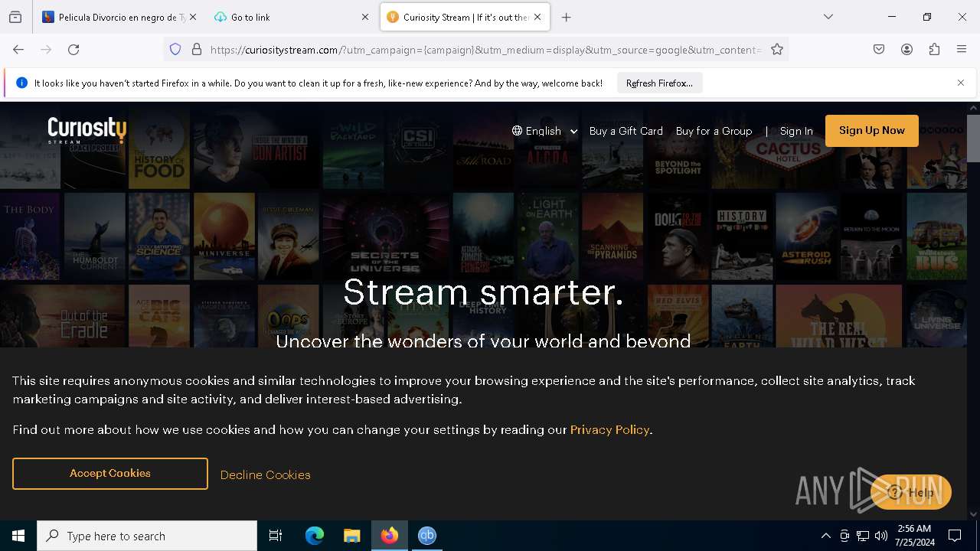
Task: Switch to the Go to link tab
Action: pyautogui.click(x=291, y=17)
